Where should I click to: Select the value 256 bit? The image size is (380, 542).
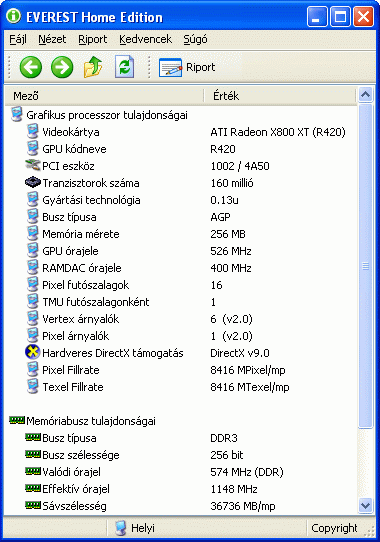tap(226, 455)
